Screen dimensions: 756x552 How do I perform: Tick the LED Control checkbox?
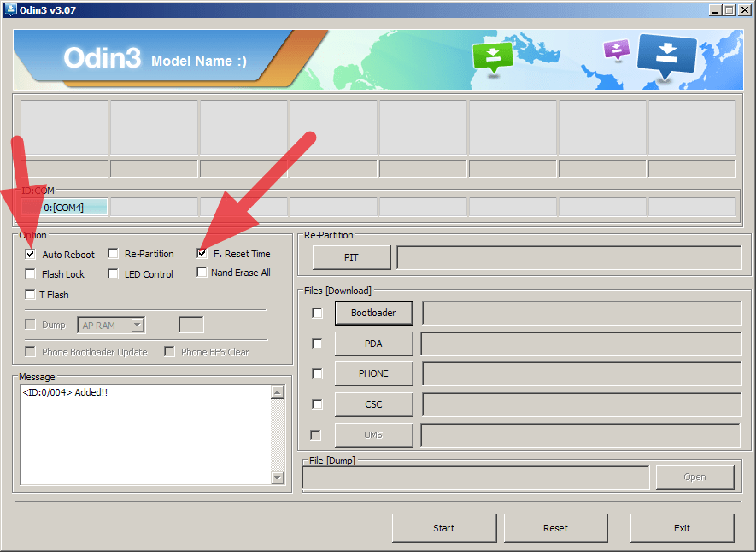click(114, 273)
